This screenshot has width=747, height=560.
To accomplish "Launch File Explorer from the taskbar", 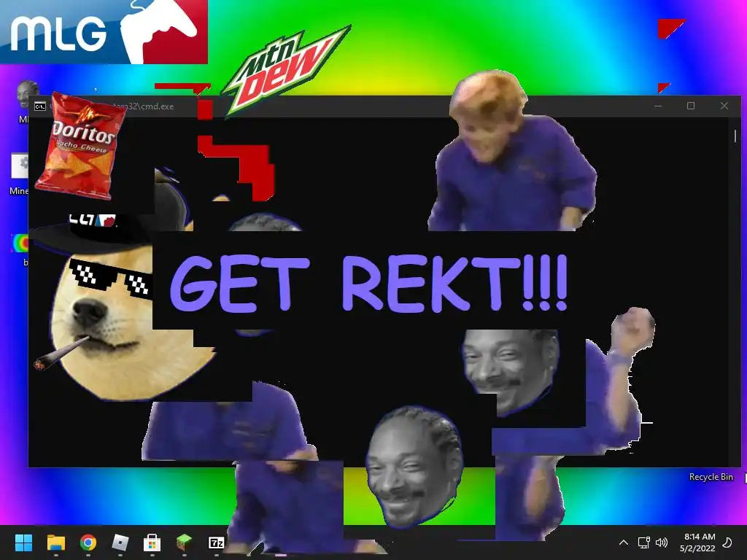I will (55, 542).
